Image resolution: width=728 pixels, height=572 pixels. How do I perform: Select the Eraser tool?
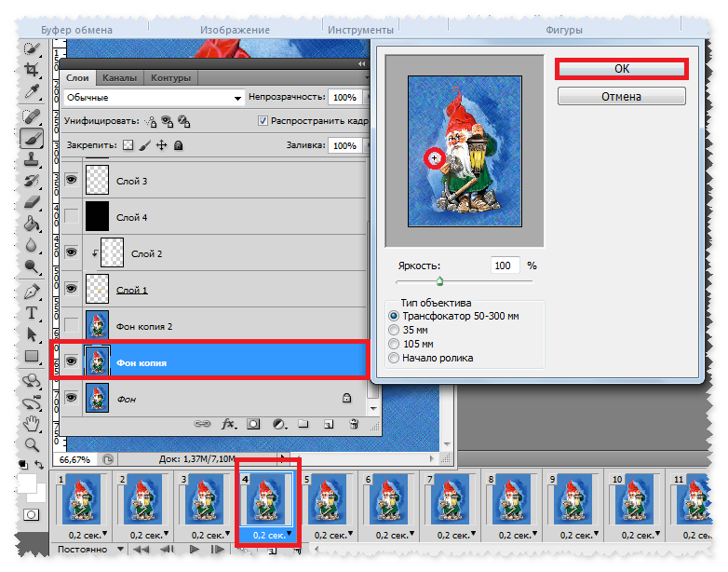[32, 202]
